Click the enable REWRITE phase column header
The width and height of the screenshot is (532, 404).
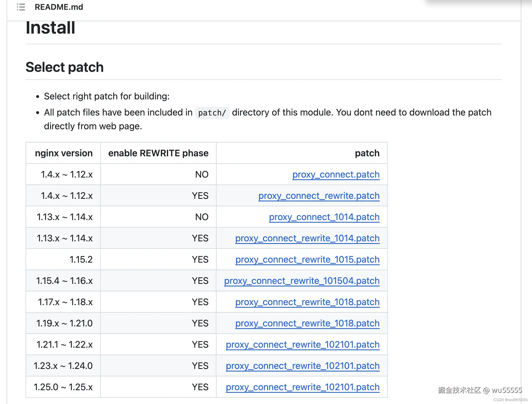pos(158,153)
